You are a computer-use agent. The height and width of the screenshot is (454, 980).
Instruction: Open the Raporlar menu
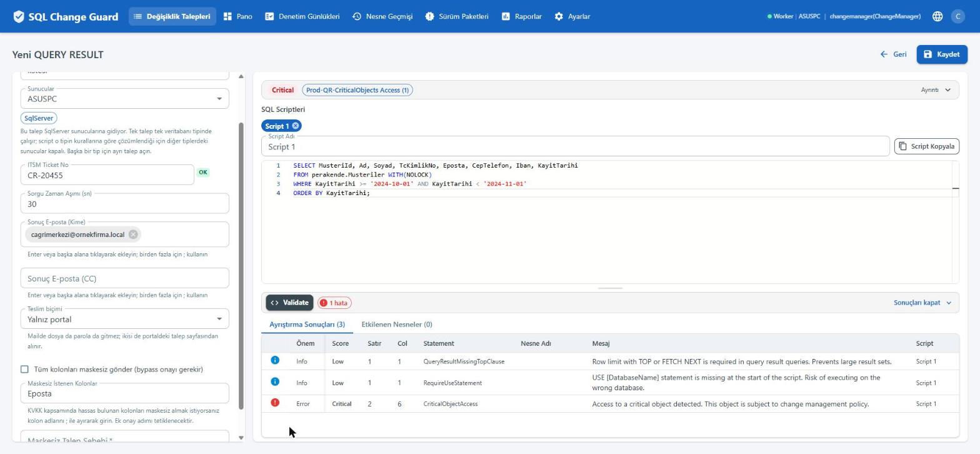click(521, 16)
